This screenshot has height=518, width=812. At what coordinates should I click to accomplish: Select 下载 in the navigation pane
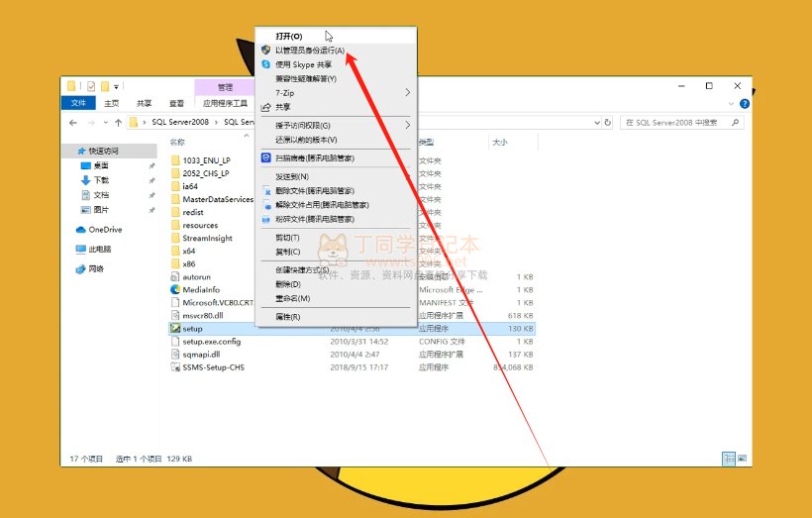click(101, 180)
